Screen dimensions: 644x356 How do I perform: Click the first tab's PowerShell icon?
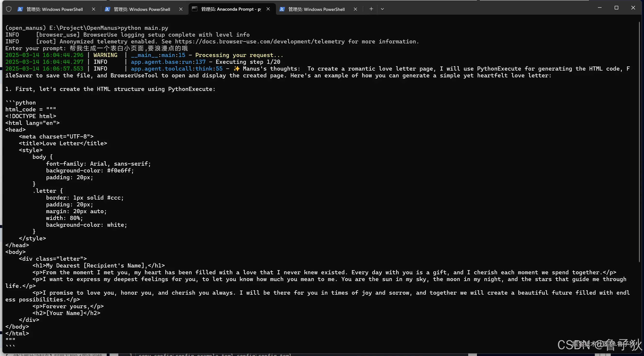20,9
